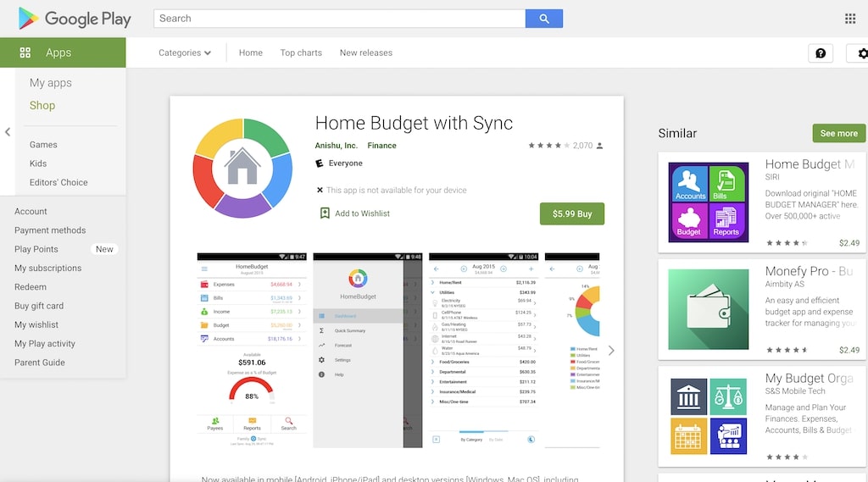The image size is (868, 482).
Task: Click the Add to Wishlist bookmark icon
Action: coord(325,213)
